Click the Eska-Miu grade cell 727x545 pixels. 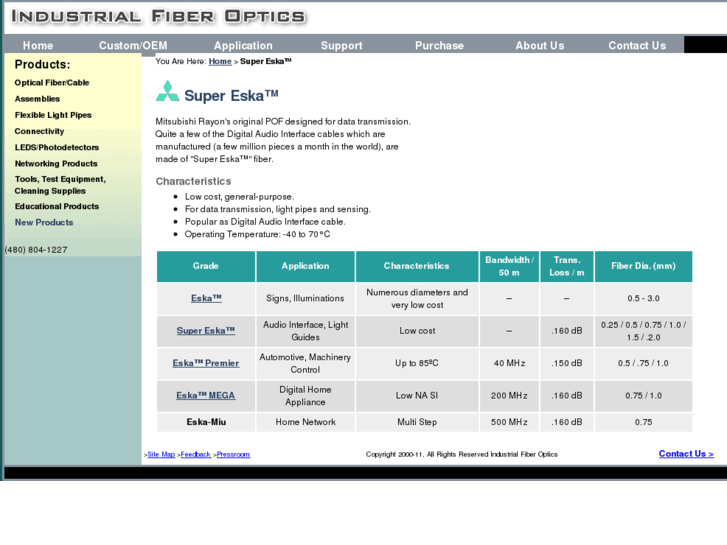point(206,422)
